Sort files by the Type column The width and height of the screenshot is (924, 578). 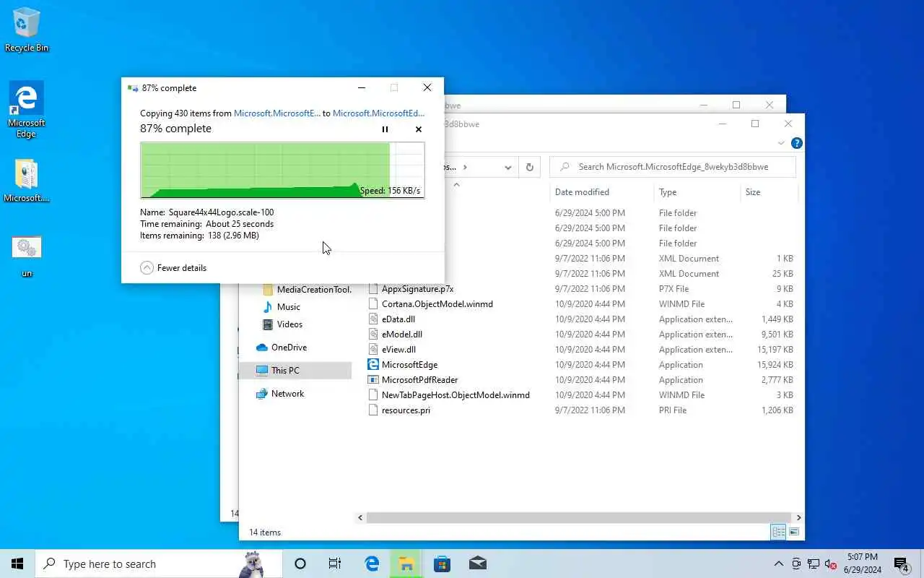(x=697, y=192)
